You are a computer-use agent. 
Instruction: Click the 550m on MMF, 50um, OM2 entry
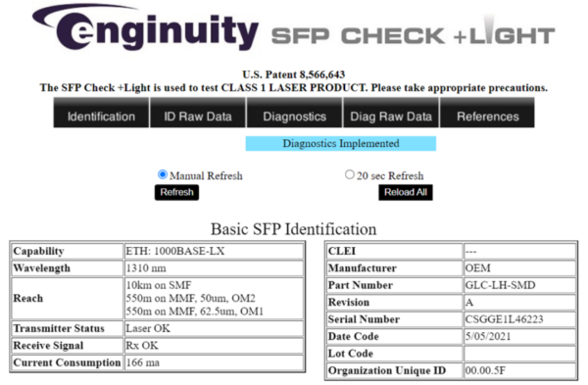[x=190, y=299]
